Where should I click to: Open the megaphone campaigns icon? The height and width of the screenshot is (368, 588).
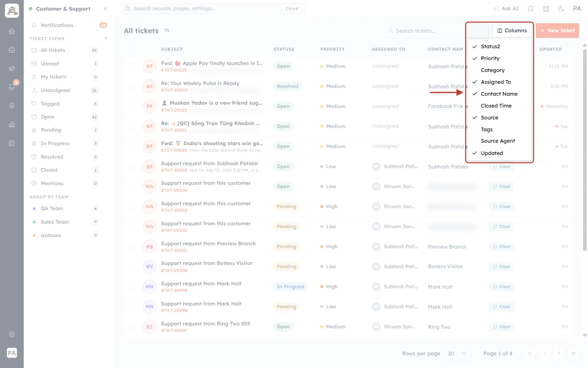12,68
